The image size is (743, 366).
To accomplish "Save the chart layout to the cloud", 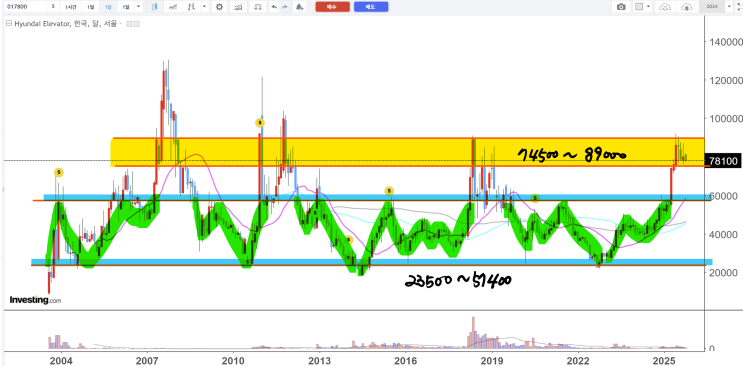I will point(687,7).
